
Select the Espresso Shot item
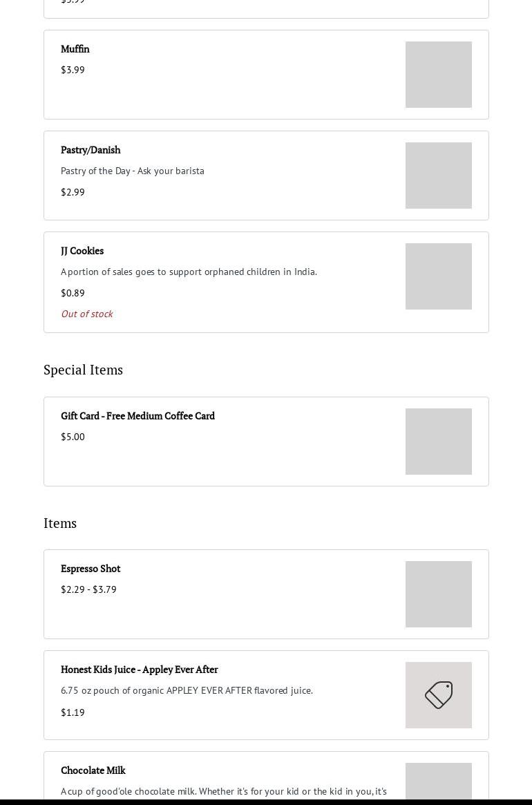pyautogui.click(x=91, y=569)
